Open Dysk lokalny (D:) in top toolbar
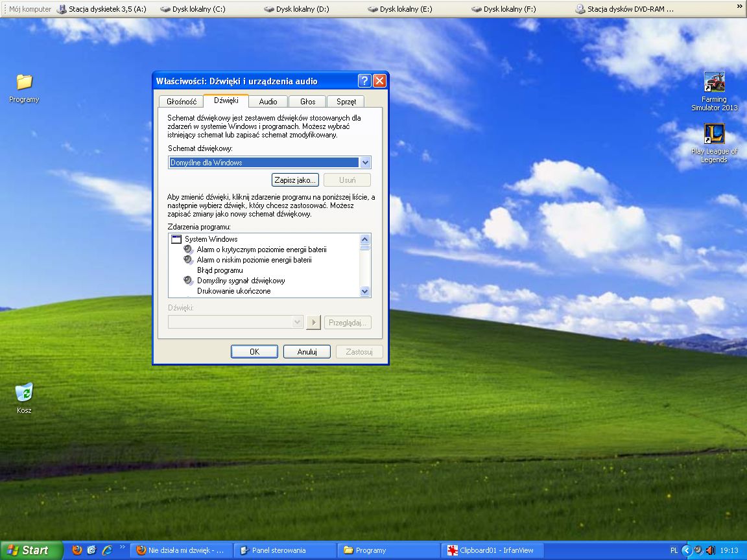Screen dimensions: 747x560 click(x=297, y=9)
